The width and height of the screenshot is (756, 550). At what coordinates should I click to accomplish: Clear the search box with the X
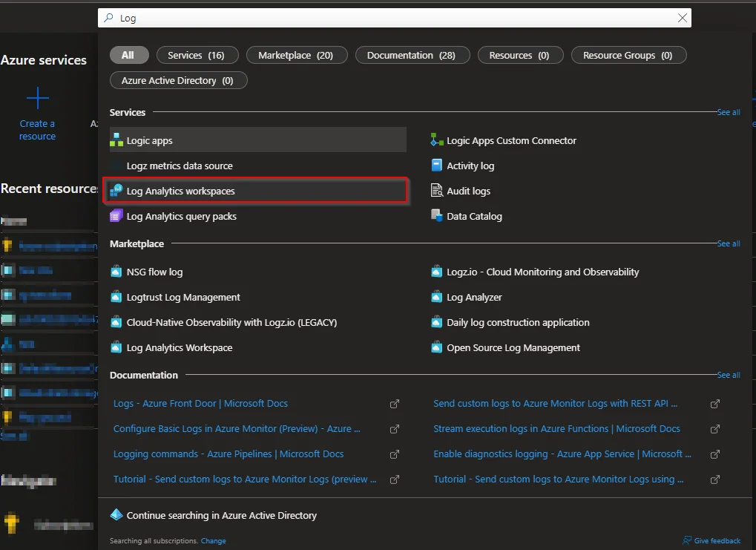point(683,18)
